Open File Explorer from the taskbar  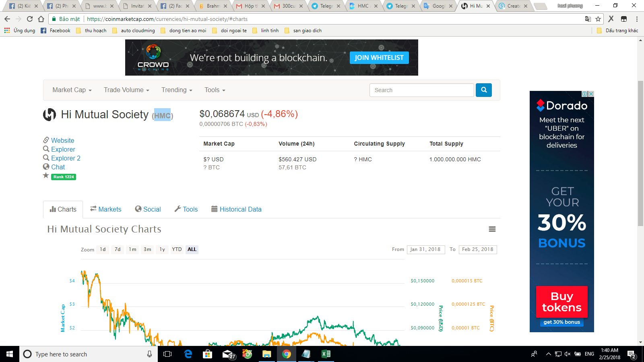pos(266,354)
